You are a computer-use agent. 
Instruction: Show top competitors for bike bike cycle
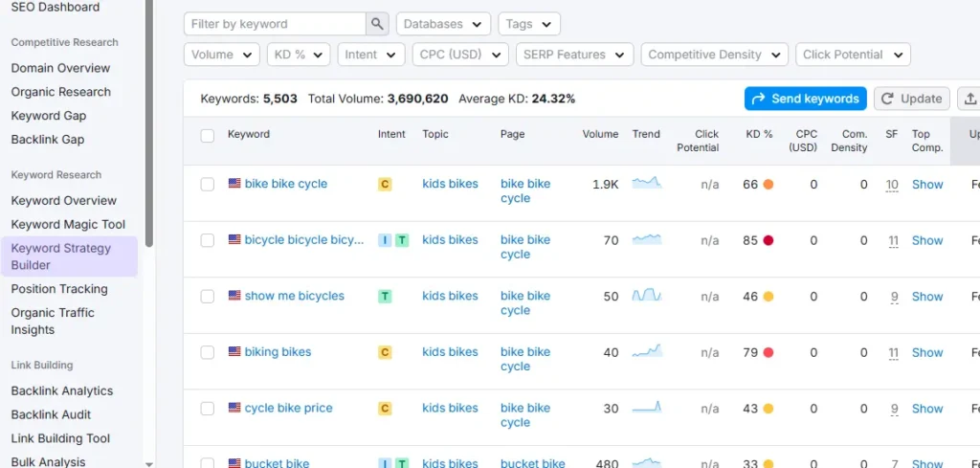[x=927, y=185]
